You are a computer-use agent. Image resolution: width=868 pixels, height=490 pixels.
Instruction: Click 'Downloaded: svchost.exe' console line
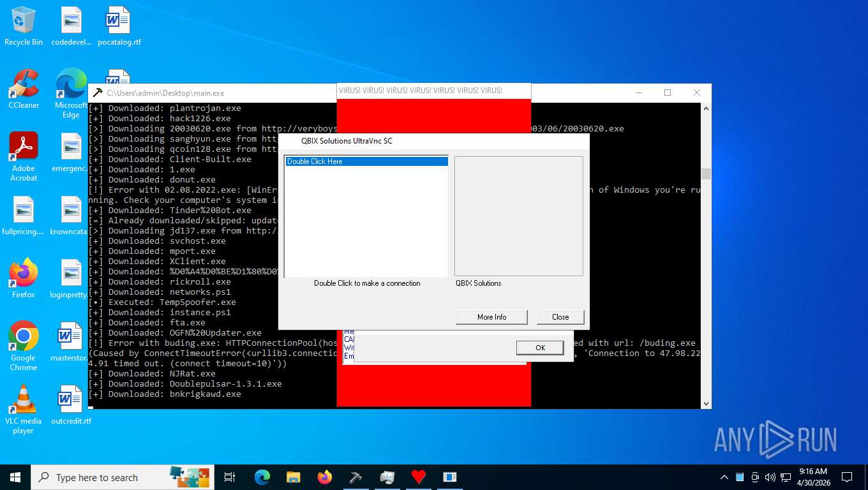(x=157, y=241)
